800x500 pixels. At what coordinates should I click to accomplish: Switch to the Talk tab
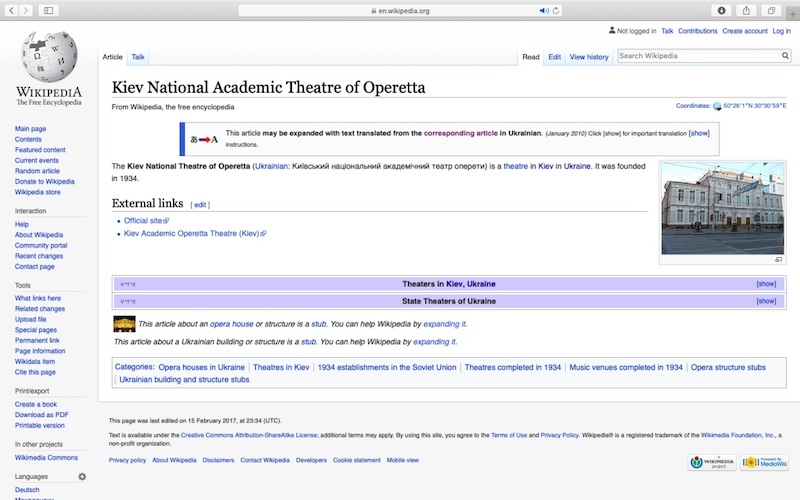pyautogui.click(x=138, y=57)
